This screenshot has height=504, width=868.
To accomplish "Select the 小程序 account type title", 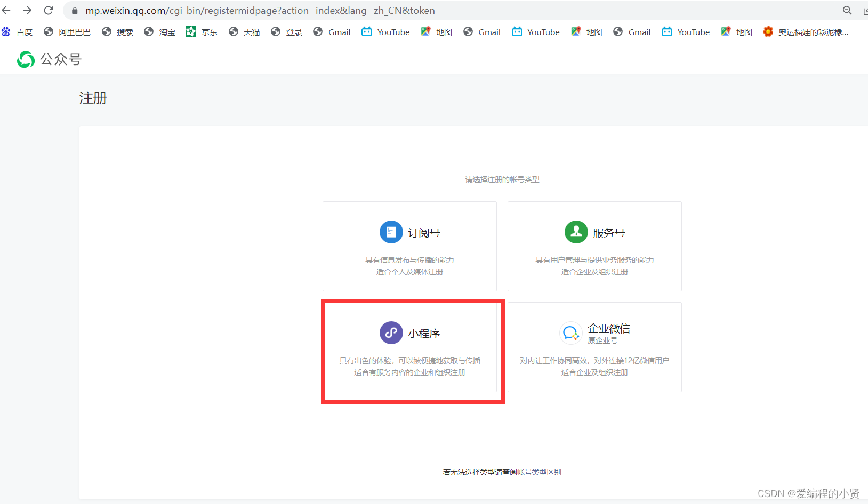I will 424,334.
